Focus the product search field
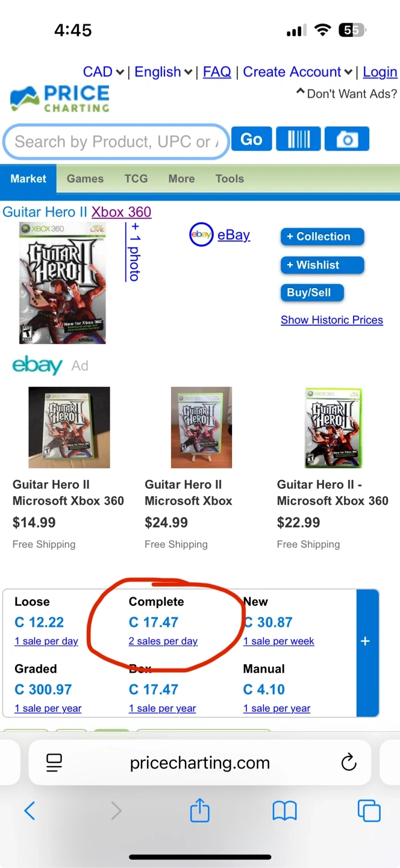 pos(114,142)
